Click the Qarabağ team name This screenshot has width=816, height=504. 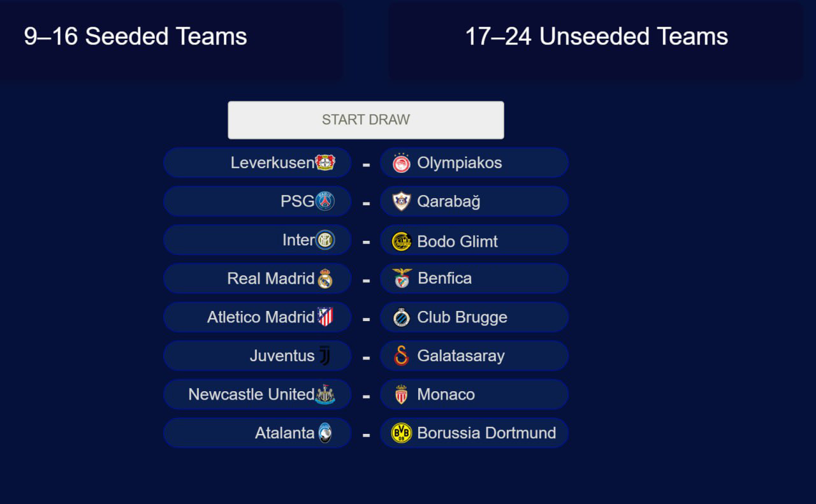pos(449,202)
